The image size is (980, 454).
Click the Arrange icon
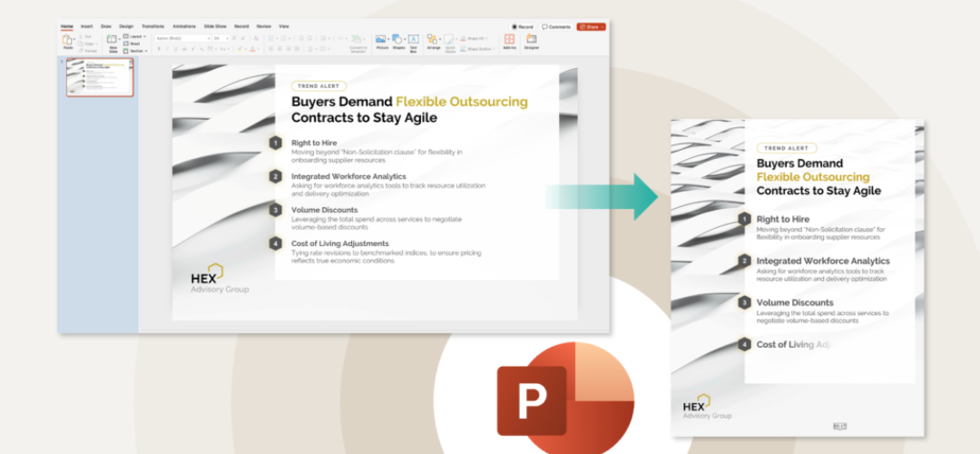pyautogui.click(x=433, y=41)
